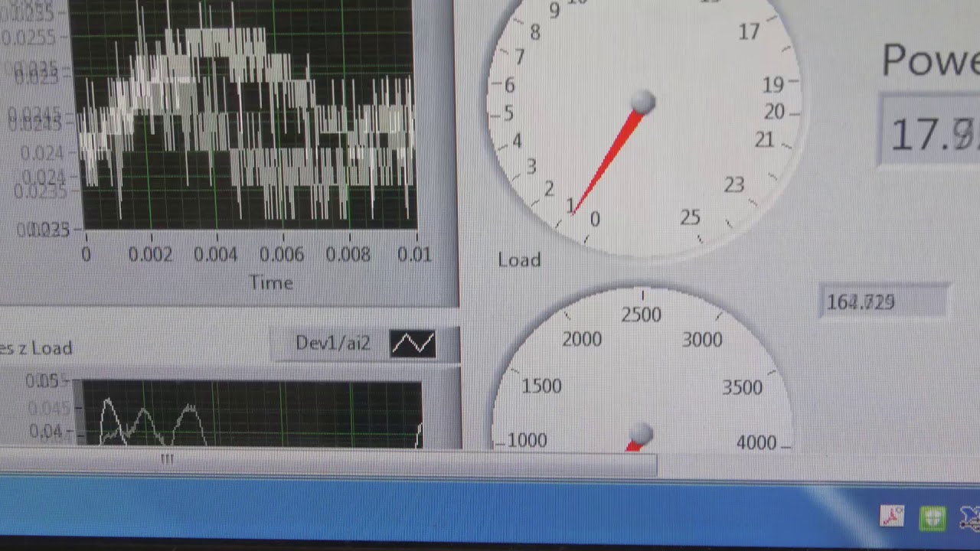Open the green shield tray icon

click(x=933, y=518)
